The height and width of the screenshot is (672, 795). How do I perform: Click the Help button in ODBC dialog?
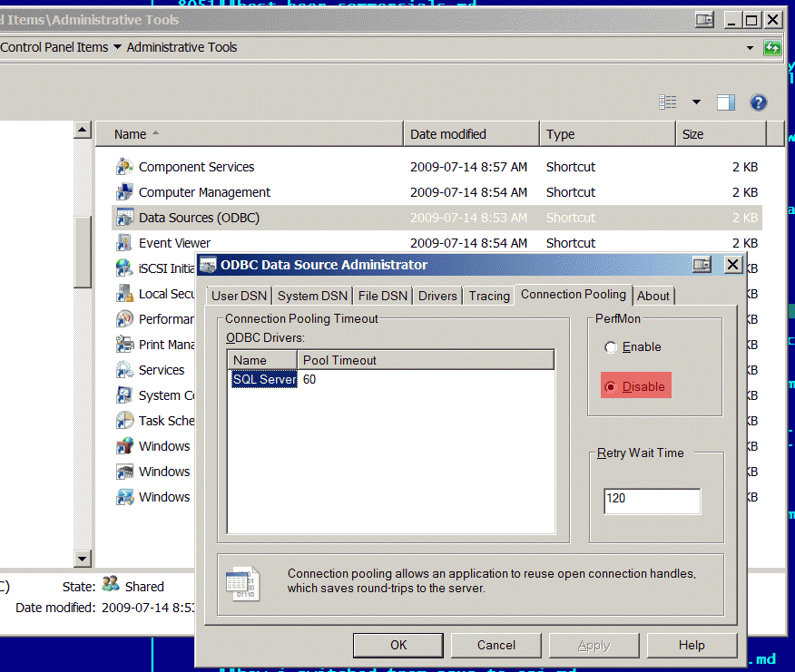click(x=692, y=645)
